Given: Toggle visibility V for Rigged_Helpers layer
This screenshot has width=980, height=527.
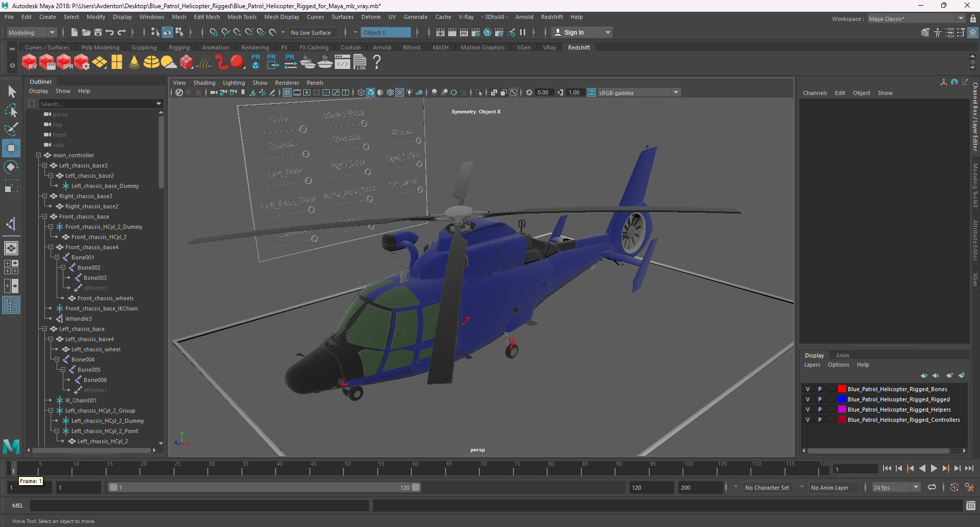Looking at the screenshot, I should coord(807,410).
